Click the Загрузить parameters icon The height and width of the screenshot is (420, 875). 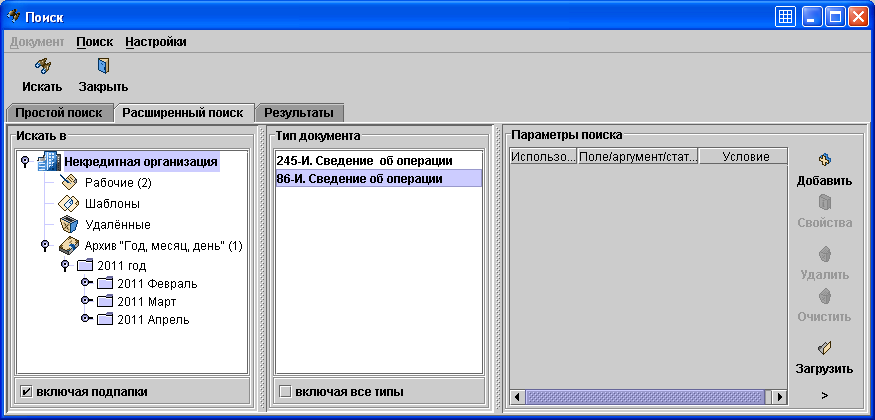click(x=824, y=348)
